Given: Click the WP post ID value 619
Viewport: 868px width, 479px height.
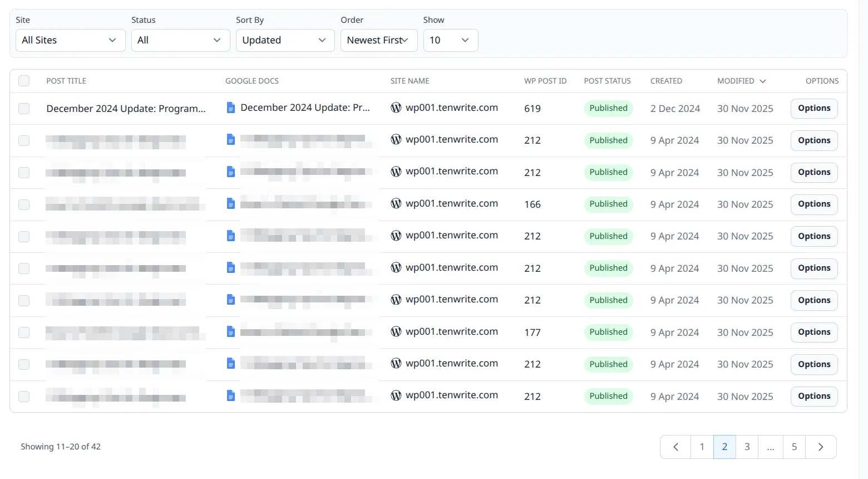Looking at the screenshot, I should point(532,109).
